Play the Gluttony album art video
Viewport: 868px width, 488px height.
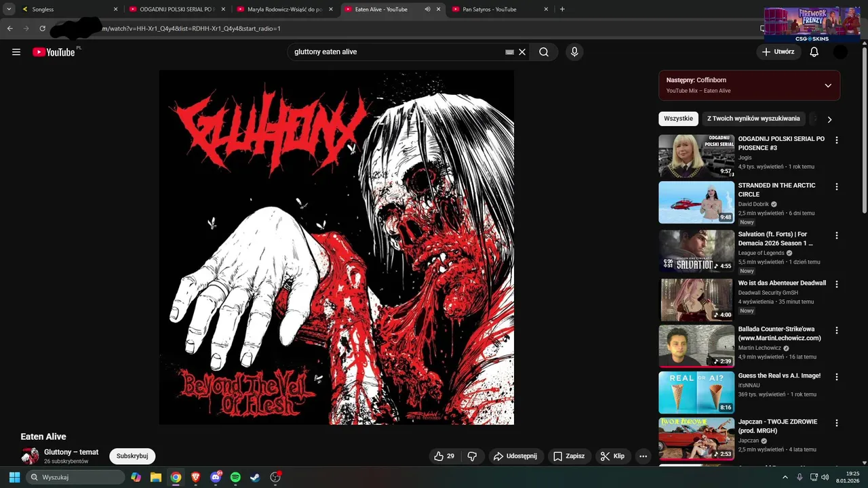click(x=336, y=247)
